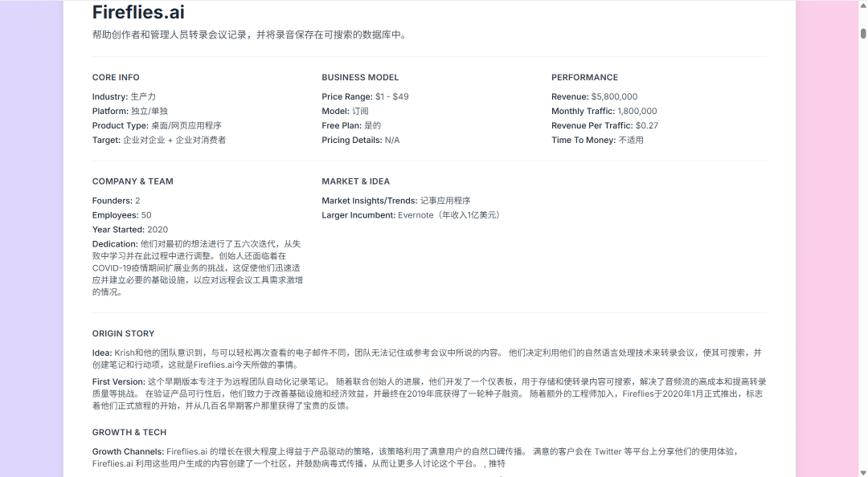The height and width of the screenshot is (477, 868).
Task: Click the CORE INFO section heading
Action: tap(116, 77)
